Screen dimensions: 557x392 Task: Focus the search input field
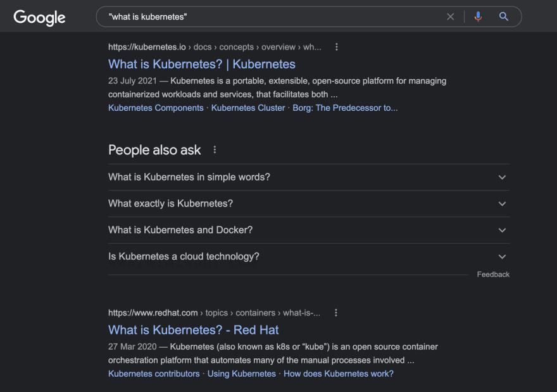[273, 16]
